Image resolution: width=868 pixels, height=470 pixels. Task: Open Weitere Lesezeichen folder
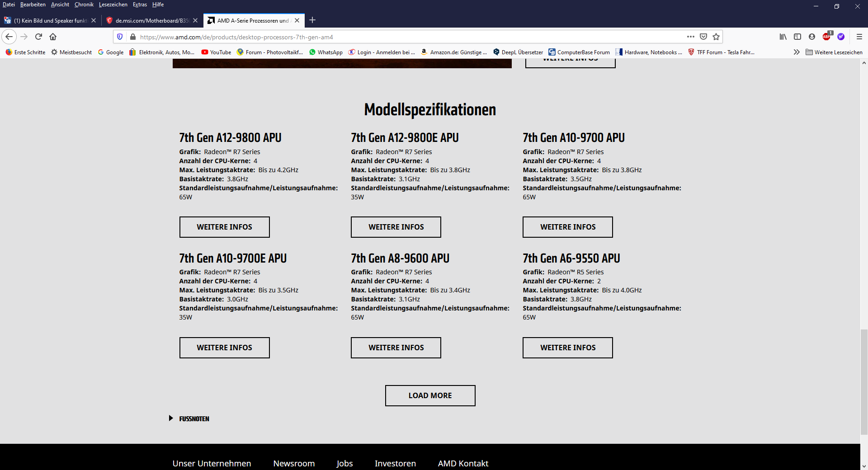(x=834, y=52)
